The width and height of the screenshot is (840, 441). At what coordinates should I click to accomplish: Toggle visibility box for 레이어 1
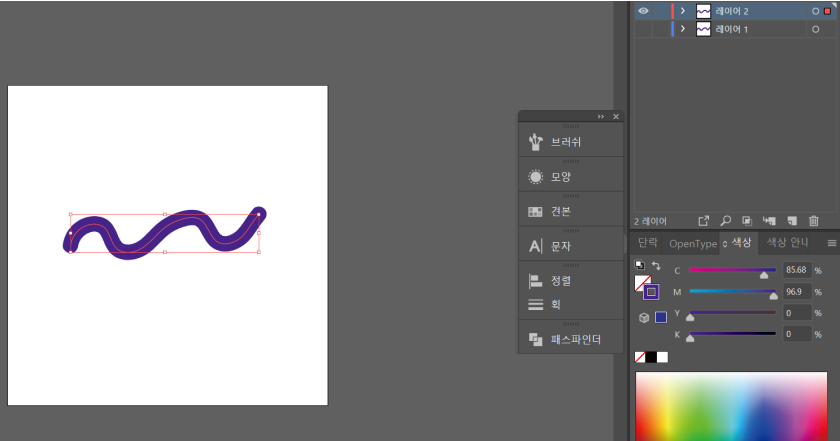(643, 30)
